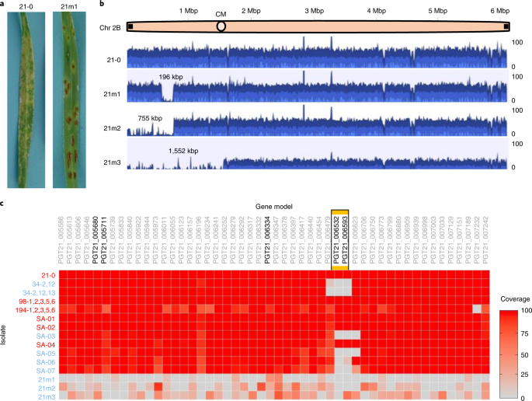Select gene label PGT21_006334
This screenshot has height=401, width=532.
coord(267,240)
